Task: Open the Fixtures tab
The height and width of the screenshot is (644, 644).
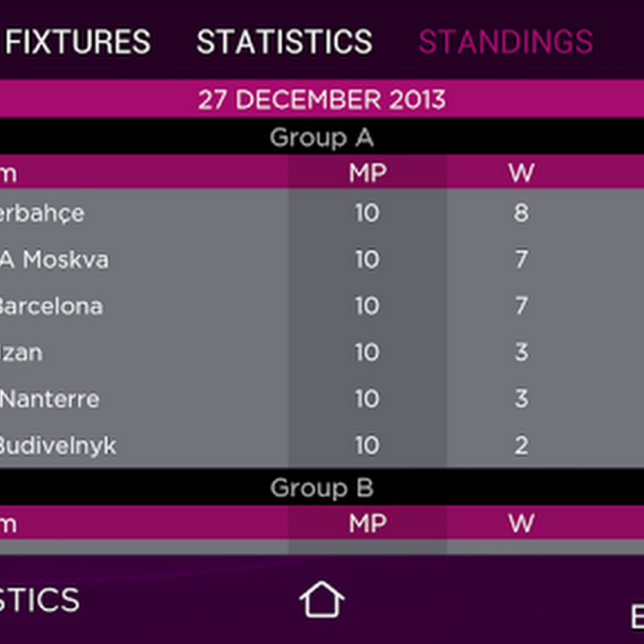Action: coord(78,42)
